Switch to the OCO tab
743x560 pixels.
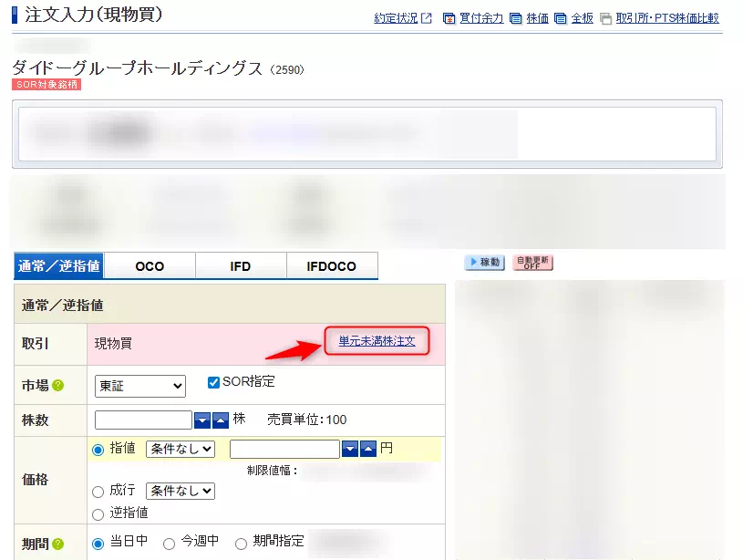click(150, 266)
